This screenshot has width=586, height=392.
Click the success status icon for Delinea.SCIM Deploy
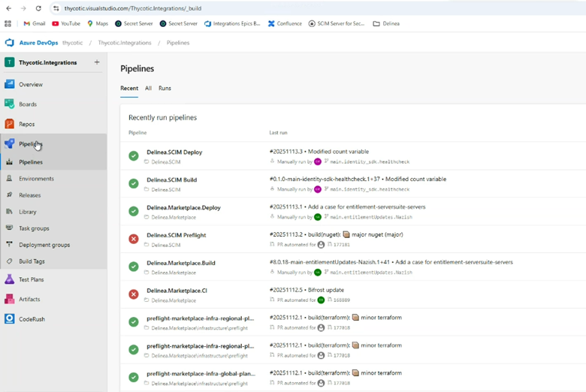pyautogui.click(x=134, y=156)
